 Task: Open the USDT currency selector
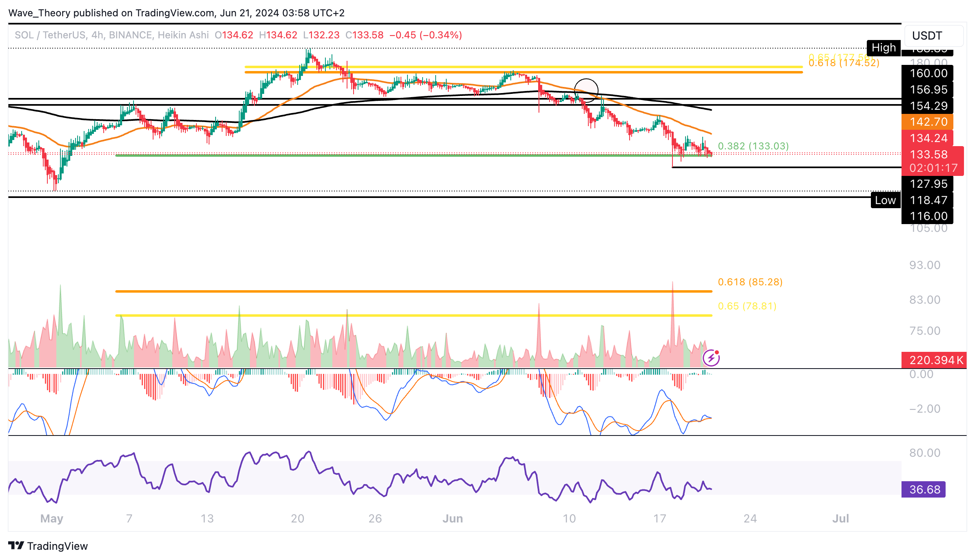tap(933, 36)
